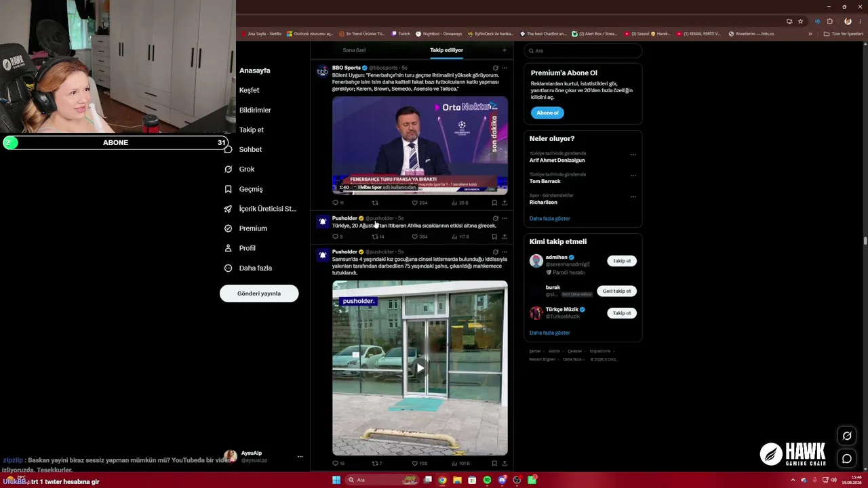Open options for the Richarlison trend
Viewport: 868px width, 488px height.
(x=633, y=197)
